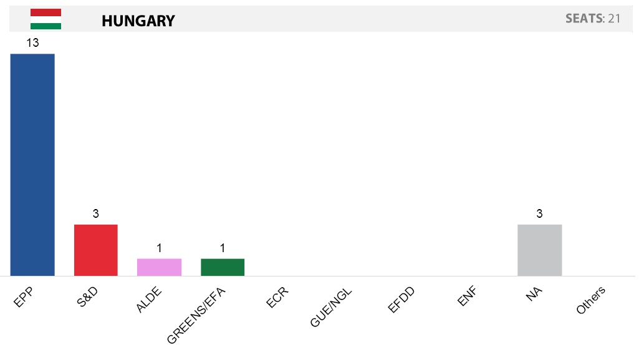Viewport: 644px width, 347px height.
Task: Select the GUE/NGL axis label
Action: 331,308
